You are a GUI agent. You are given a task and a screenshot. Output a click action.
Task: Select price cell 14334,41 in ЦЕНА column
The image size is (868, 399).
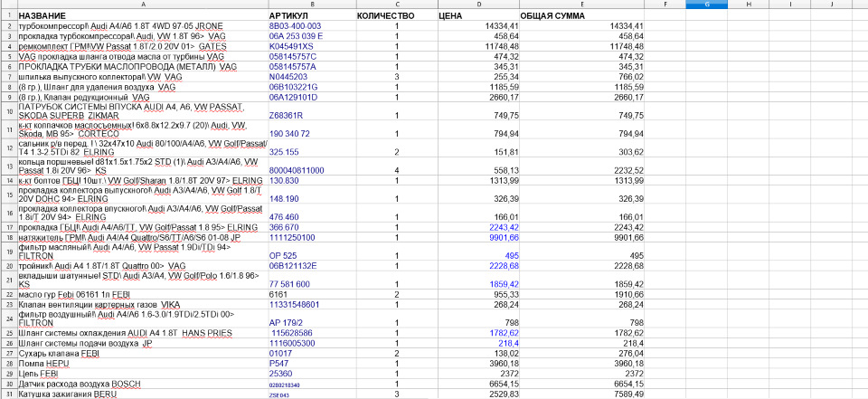(x=477, y=26)
